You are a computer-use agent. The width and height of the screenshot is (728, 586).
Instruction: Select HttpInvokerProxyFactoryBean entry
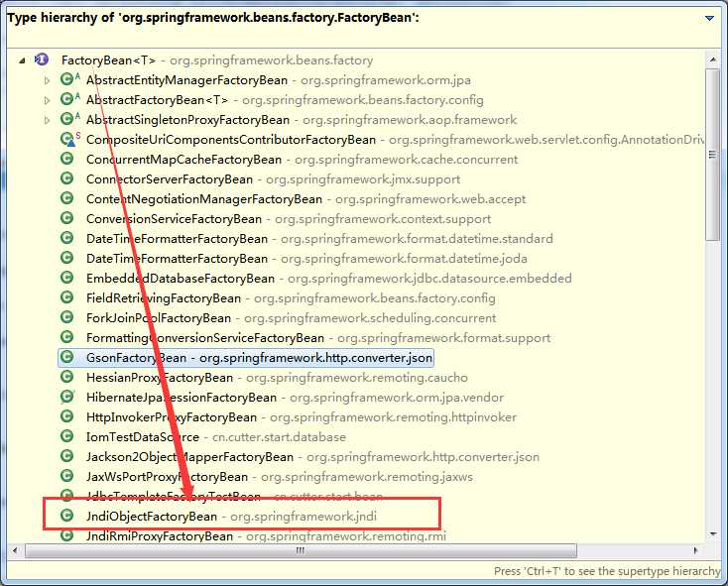[302, 417]
